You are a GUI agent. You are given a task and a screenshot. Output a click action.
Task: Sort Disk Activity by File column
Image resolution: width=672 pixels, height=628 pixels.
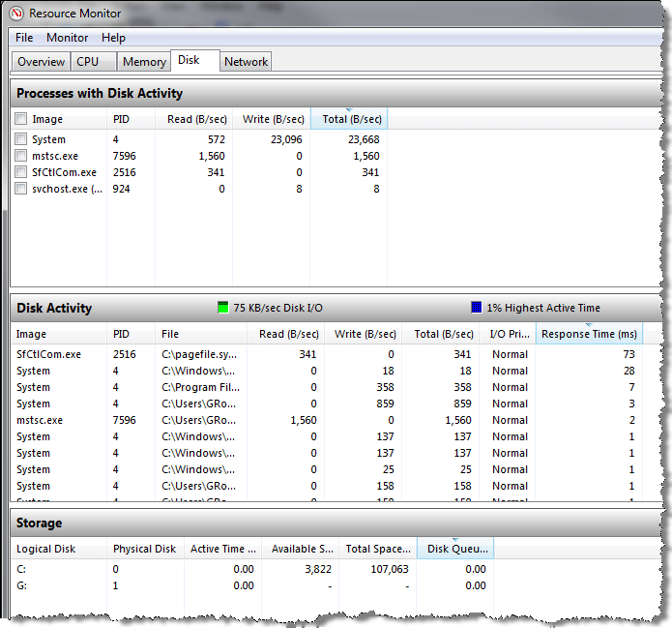[201, 334]
